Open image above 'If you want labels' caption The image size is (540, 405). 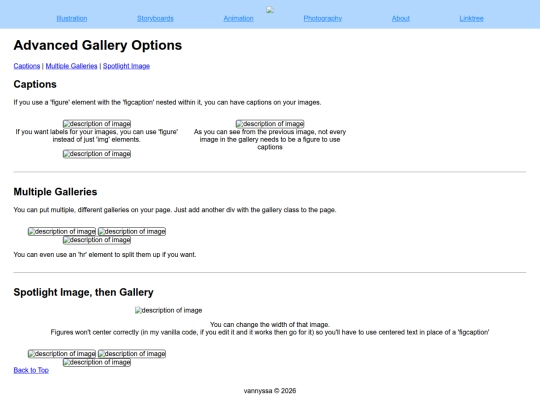(97, 124)
